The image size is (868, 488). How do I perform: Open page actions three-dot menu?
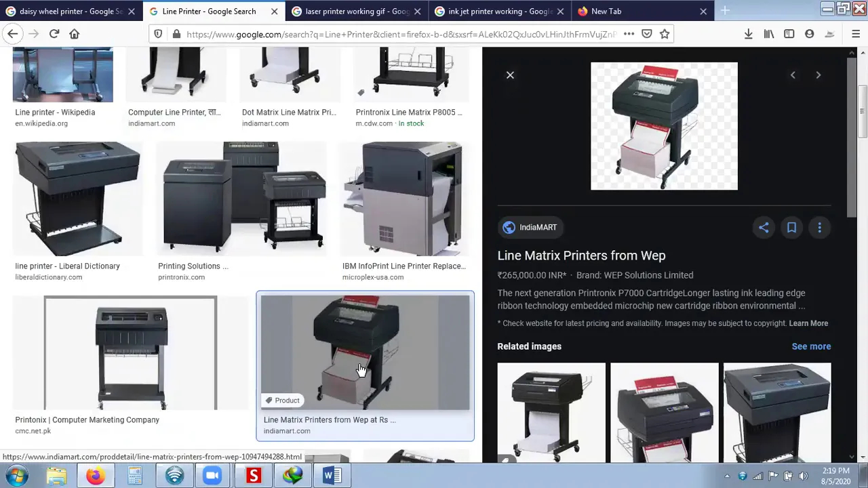tap(629, 34)
